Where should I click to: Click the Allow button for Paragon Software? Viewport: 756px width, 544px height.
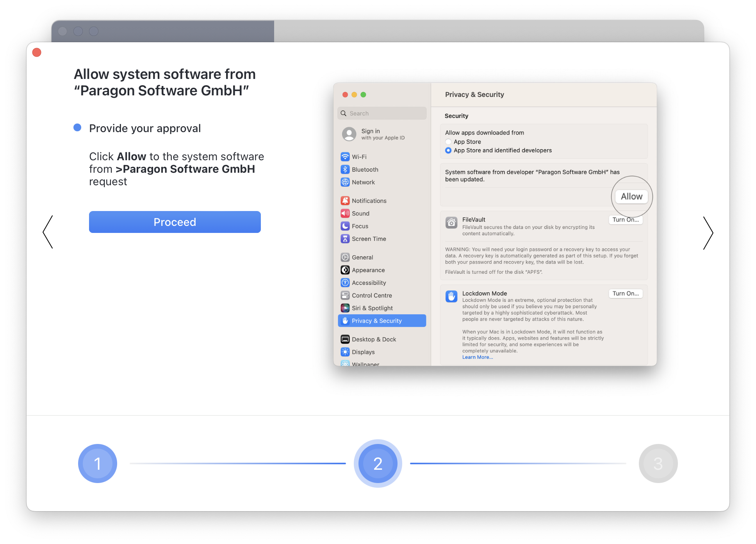coord(631,196)
